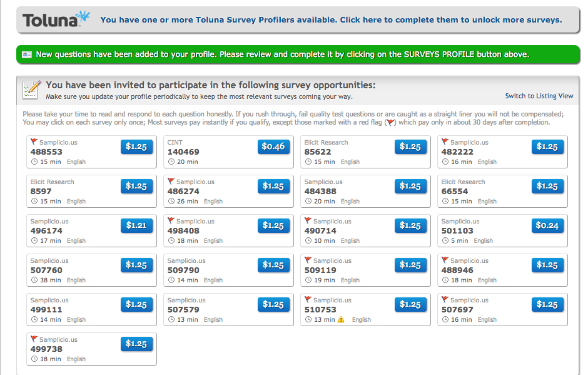Select the $1.25 button for survey 507697
The image size is (588, 375).
coord(547,304)
